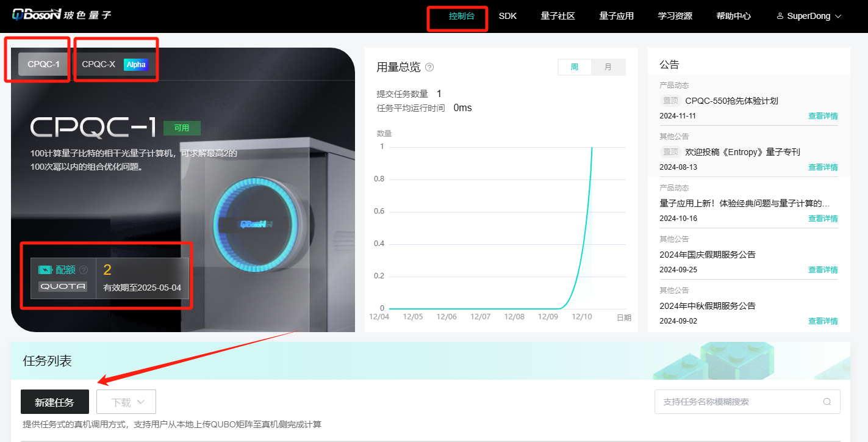Open the 控制台 menu item
This screenshot has width=868, height=442.
tap(461, 16)
